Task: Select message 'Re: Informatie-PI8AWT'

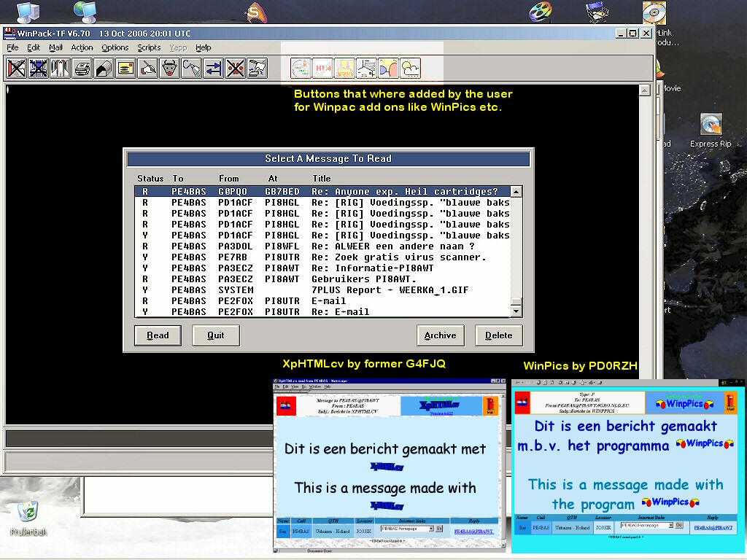Action: [322, 268]
